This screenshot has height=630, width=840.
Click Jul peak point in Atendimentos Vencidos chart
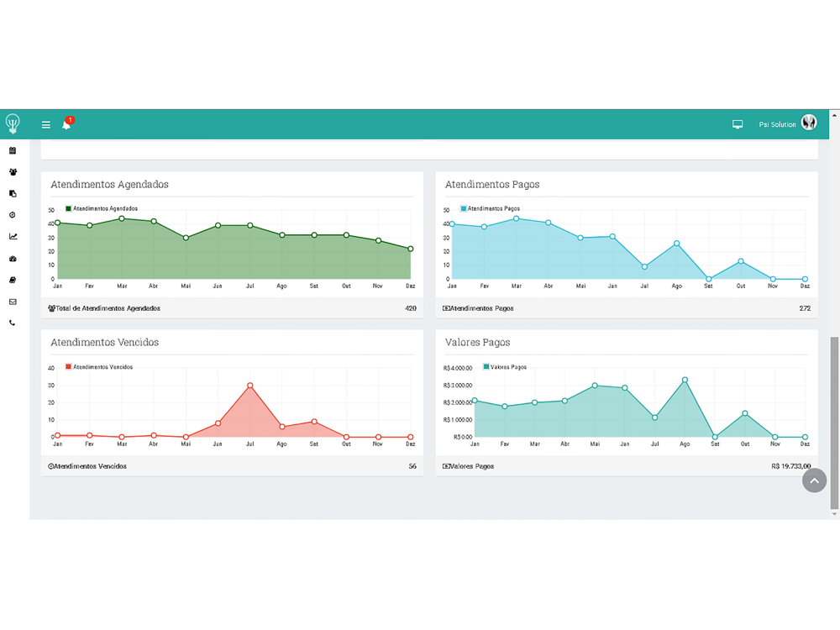click(x=250, y=386)
